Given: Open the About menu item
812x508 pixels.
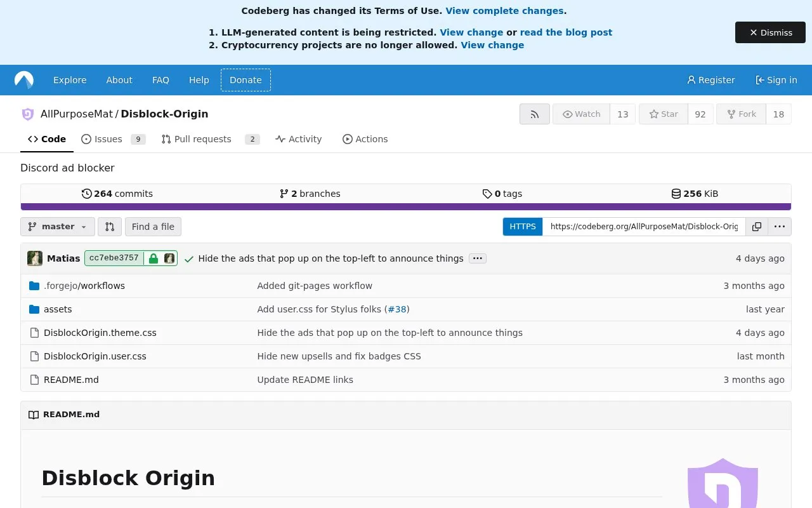Looking at the screenshot, I should point(119,80).
